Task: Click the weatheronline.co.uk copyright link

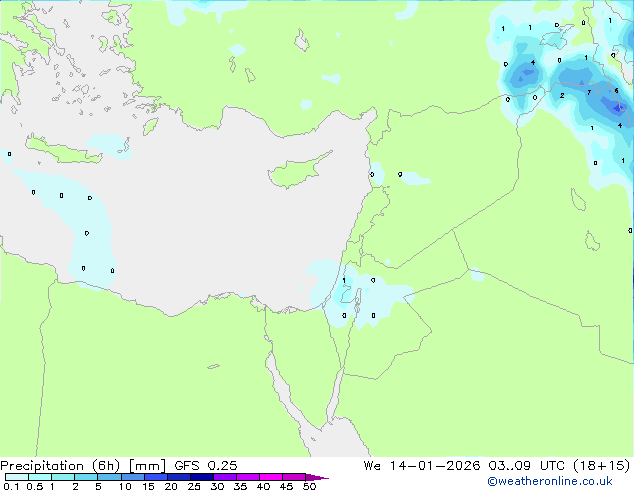Action: point(550,481)
